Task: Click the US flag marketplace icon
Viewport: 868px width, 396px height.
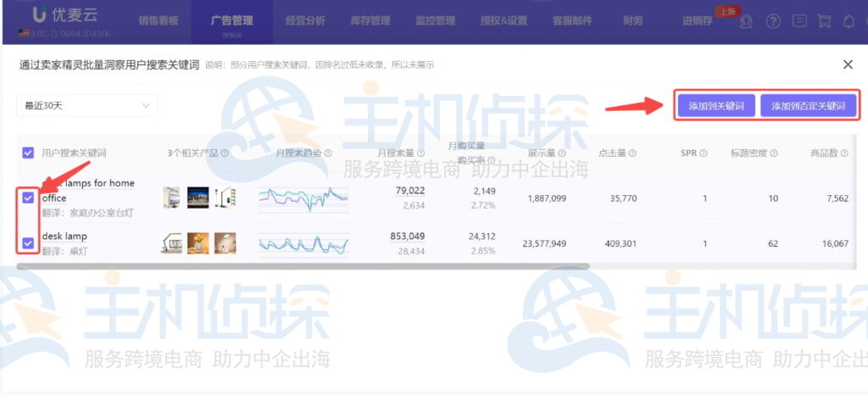Action: coord(23,33)
